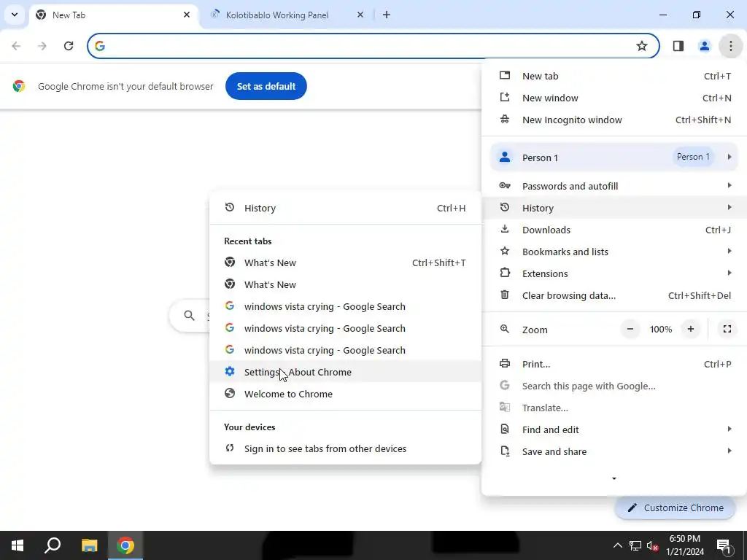Screen dimensions: 747x560
Task: Open the Chrome three-dot menu button
Action: (730, 46)
